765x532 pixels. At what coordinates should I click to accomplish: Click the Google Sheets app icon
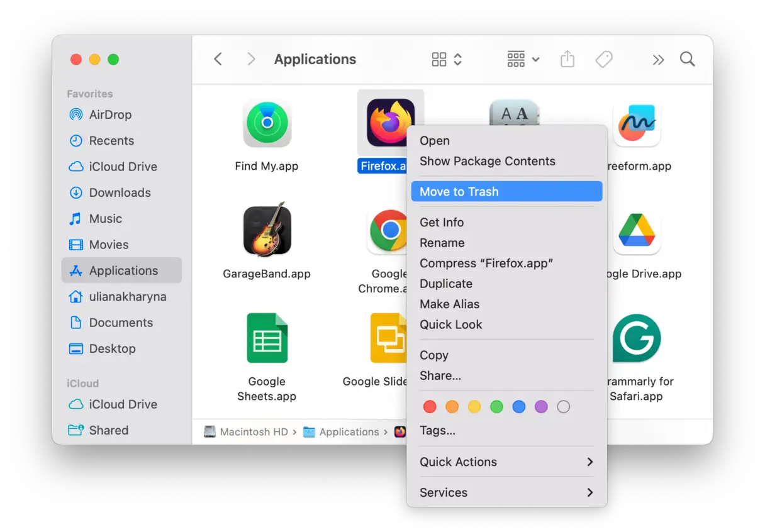pos(267,338)
